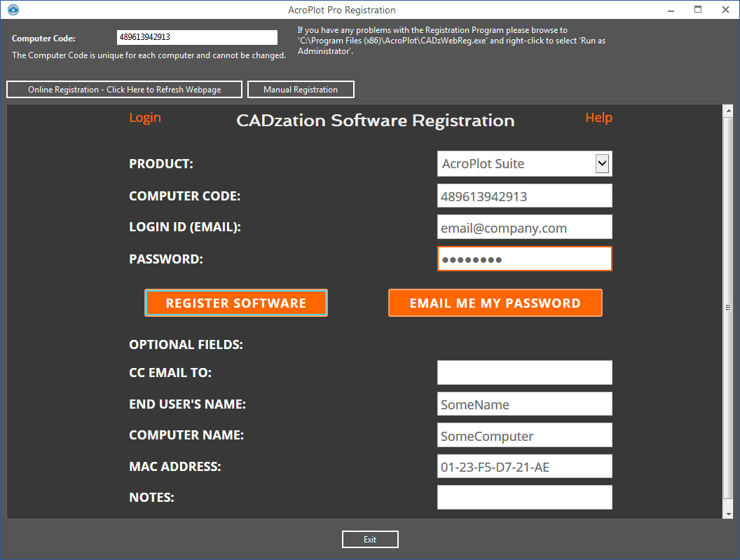Click the 'PRODUCT:' label
This screenshot has height=560, width=740.
(x=161, y=164)
